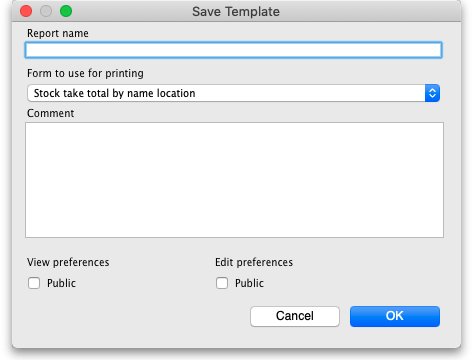Toggle View preferences via its Public label

tap(61, 283)
